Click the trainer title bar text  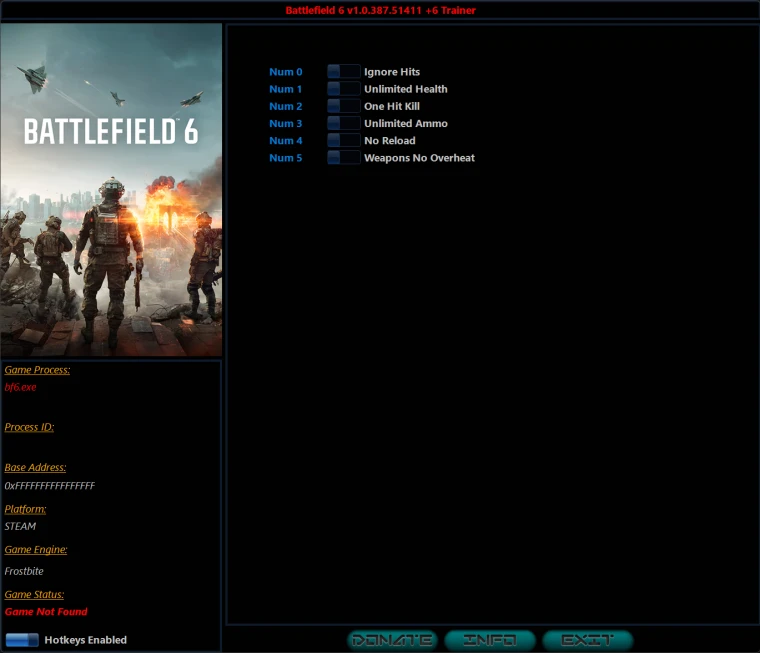[380, 10]
